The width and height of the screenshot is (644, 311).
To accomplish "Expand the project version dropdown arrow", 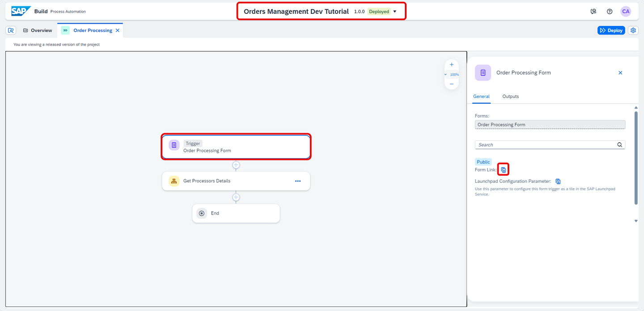I will (x=395, y=12).
